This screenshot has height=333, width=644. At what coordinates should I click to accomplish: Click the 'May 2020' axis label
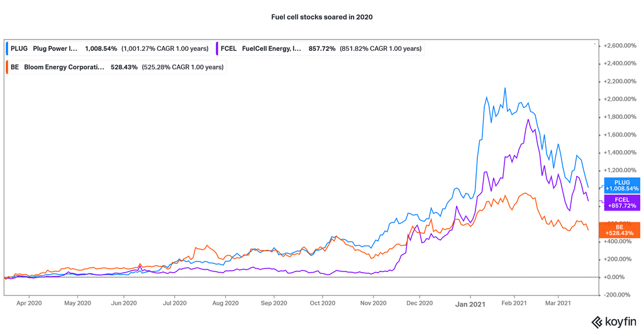77,303
